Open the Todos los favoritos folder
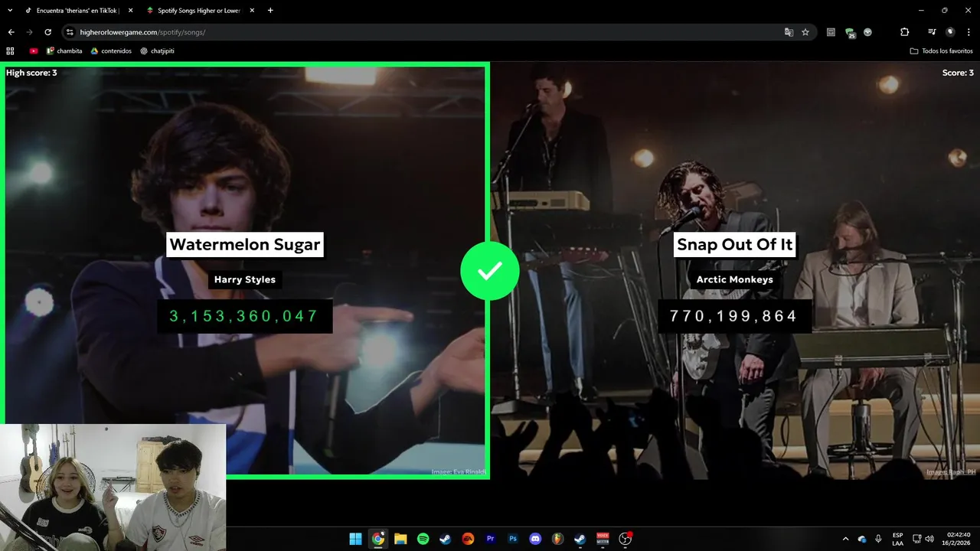The width and height of the screenshot is (980, 551). pos(941,51)
